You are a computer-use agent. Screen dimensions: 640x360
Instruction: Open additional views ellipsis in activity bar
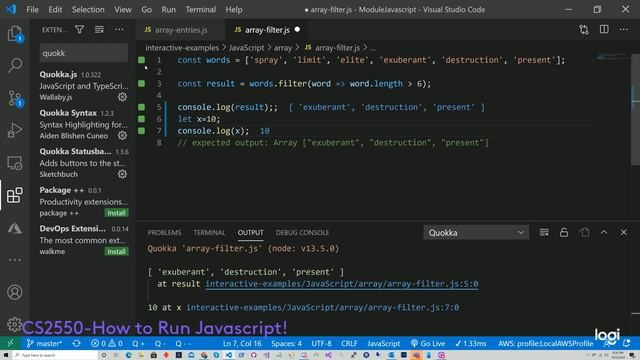coord(15,260)
